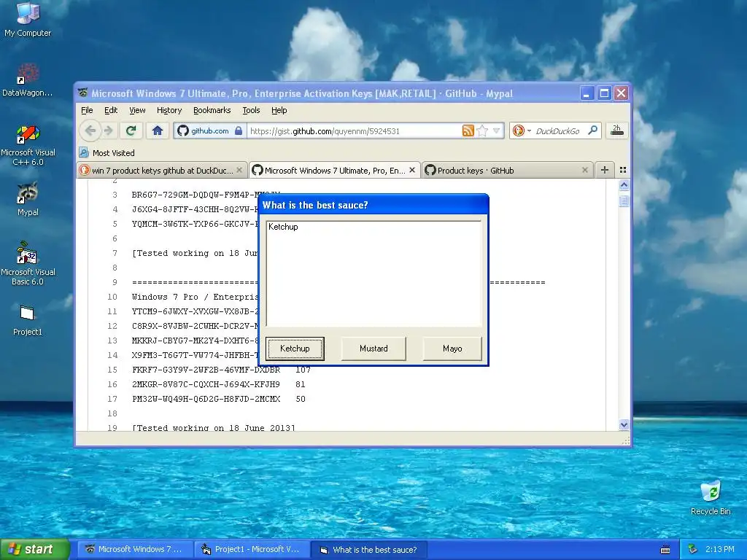Image resolution: width=747 pixels, height=560 pixels.
Task: Click key line PM32W-WQ49H-Q6D2G-H8FJD-2MCMX
Action: click(x=206, y=399)
